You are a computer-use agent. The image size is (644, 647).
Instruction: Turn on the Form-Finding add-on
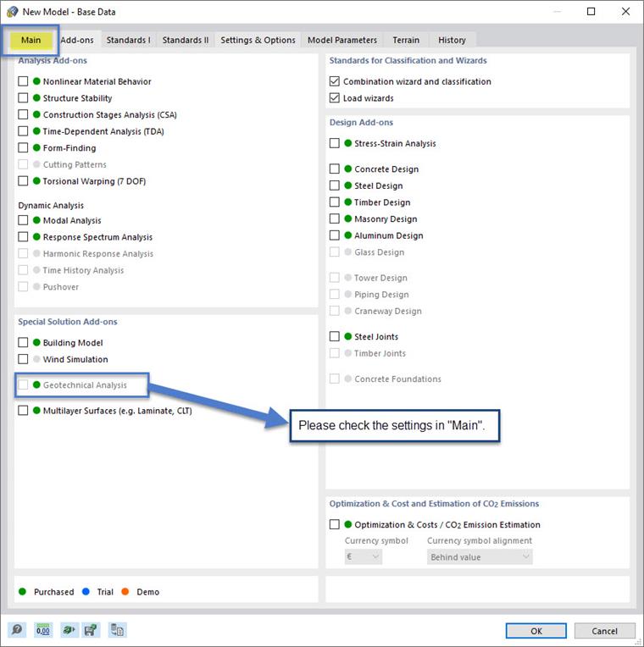23,147
